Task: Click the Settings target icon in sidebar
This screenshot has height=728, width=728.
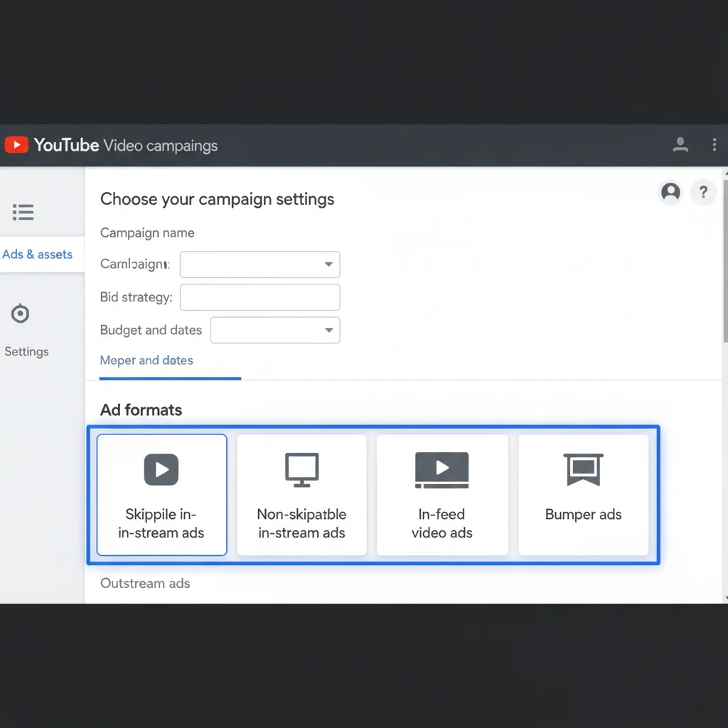Action: tap(20, 314)
